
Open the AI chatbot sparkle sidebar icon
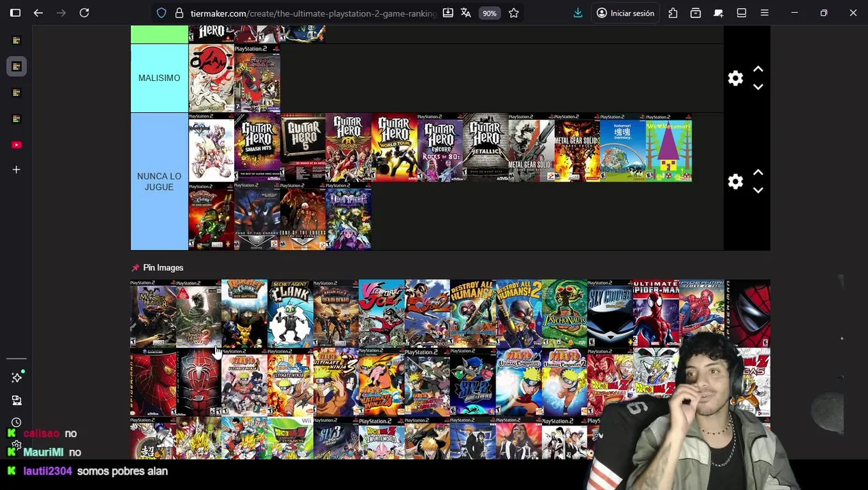[16, 377]
